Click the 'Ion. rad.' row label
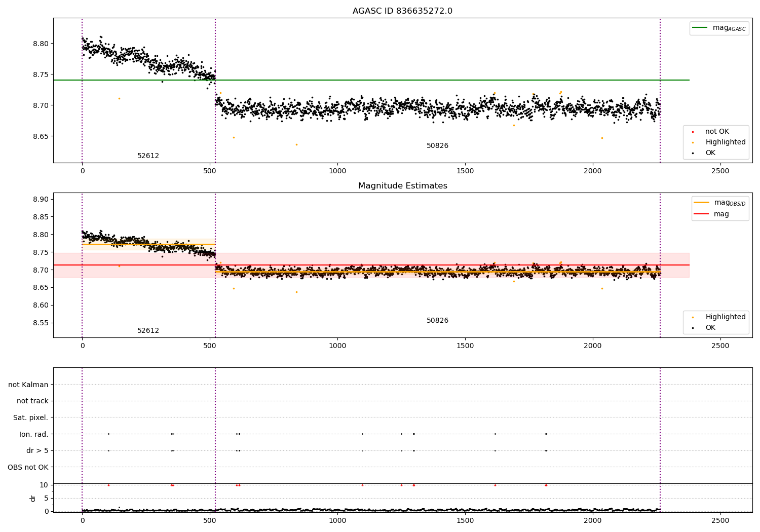The image size is (760, 532). 34,434
